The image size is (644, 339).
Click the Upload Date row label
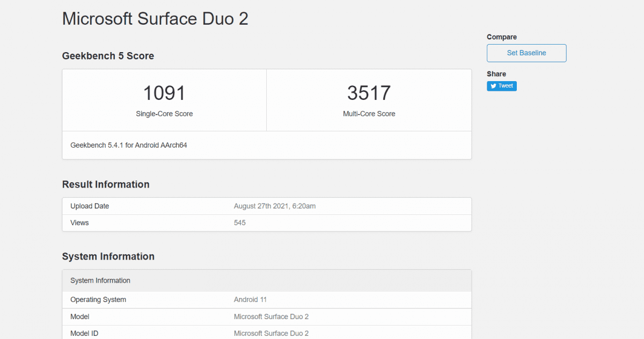[90, 206]
